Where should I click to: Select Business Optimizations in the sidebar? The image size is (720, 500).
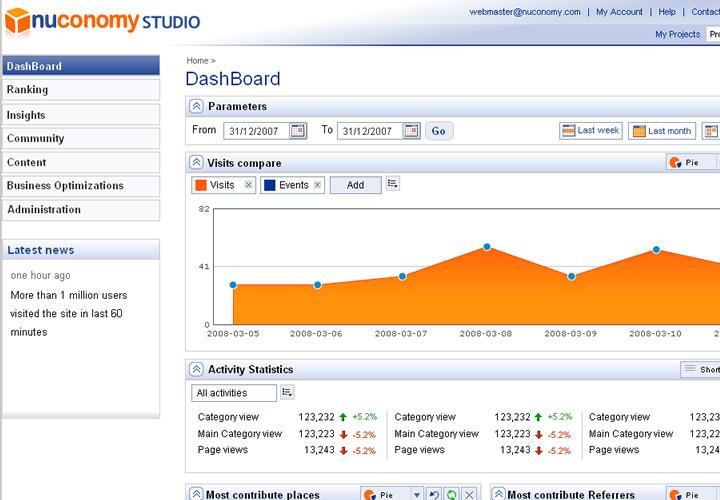[x=80, y=186]
